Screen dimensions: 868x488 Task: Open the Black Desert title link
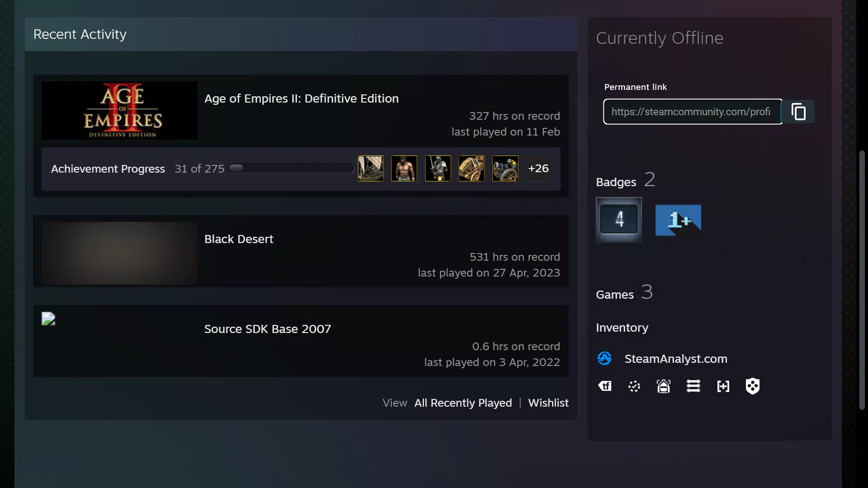239,239
